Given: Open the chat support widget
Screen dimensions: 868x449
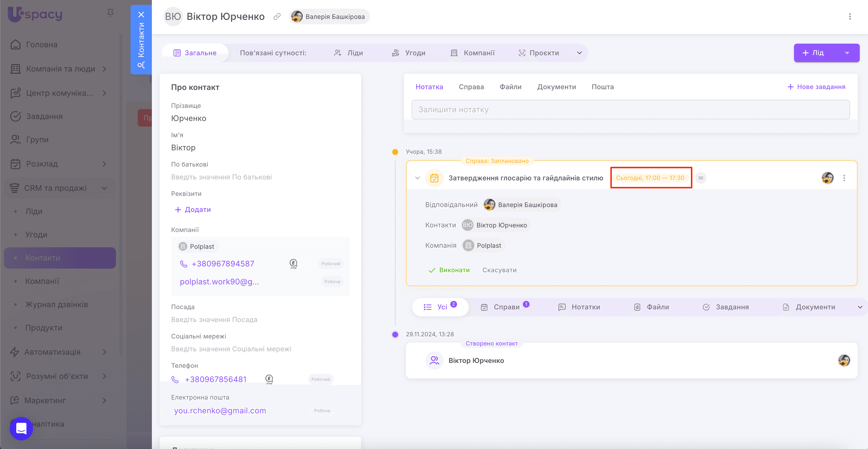Looking at the screenshot, I should tap(21, 428).
